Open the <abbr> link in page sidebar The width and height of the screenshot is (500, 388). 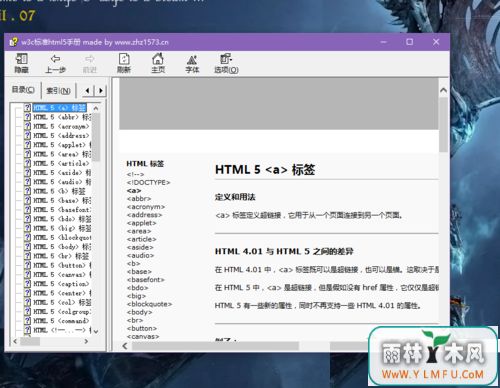[x=139, y=199]
